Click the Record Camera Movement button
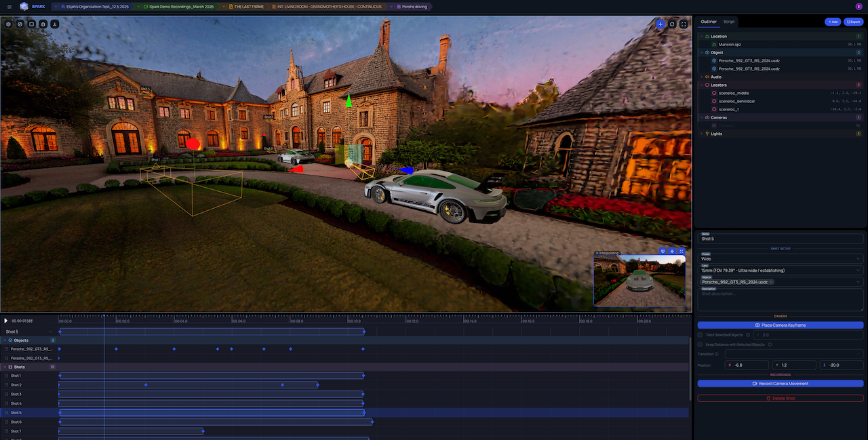Image resolution: width=868 pixels, height=440 pixels. (780, 384)
